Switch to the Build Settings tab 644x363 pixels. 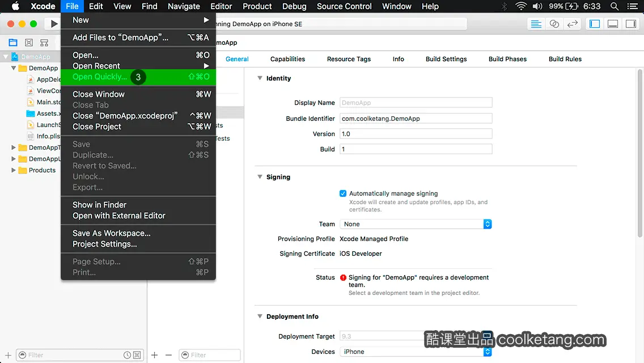[x=446, y=59]
